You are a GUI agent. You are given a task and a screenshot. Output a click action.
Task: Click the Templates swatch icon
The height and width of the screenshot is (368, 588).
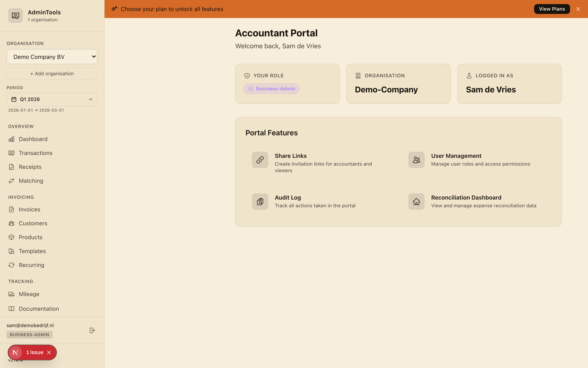click(x=11, y=251)
